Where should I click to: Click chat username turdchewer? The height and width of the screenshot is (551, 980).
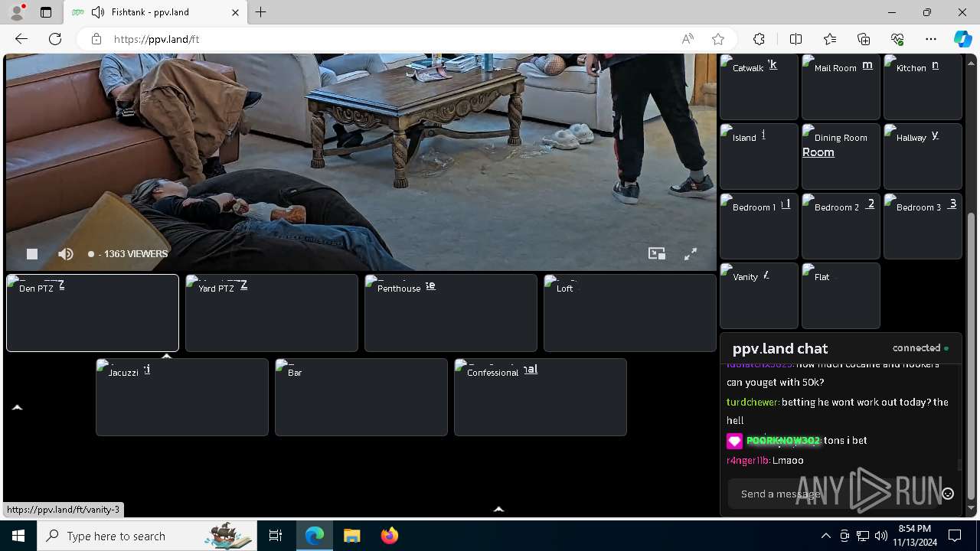753,402
